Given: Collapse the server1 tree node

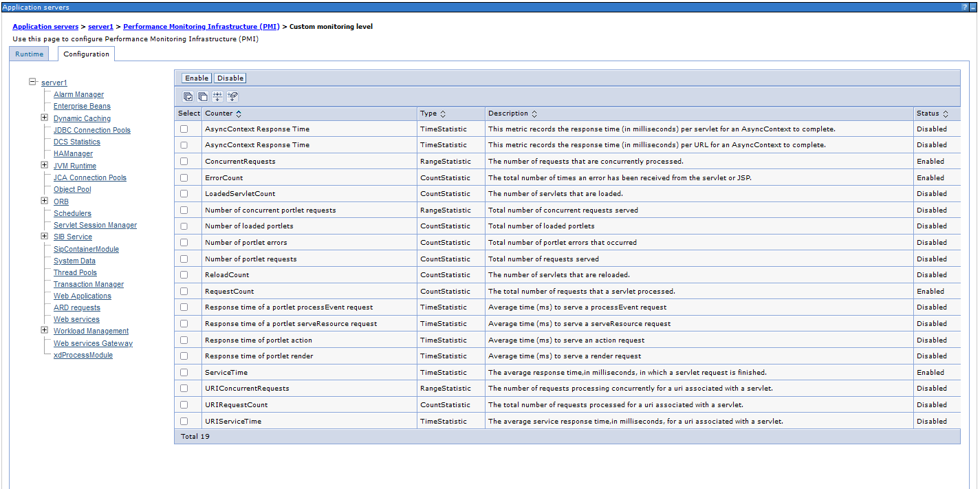Looking at the screenshot, I should tap(32, 82).
